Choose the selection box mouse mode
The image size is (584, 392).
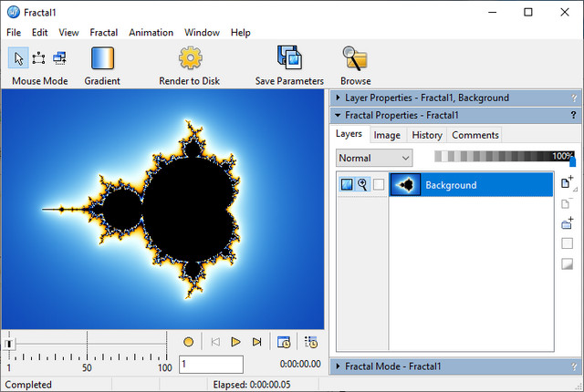tap(39, 58)
